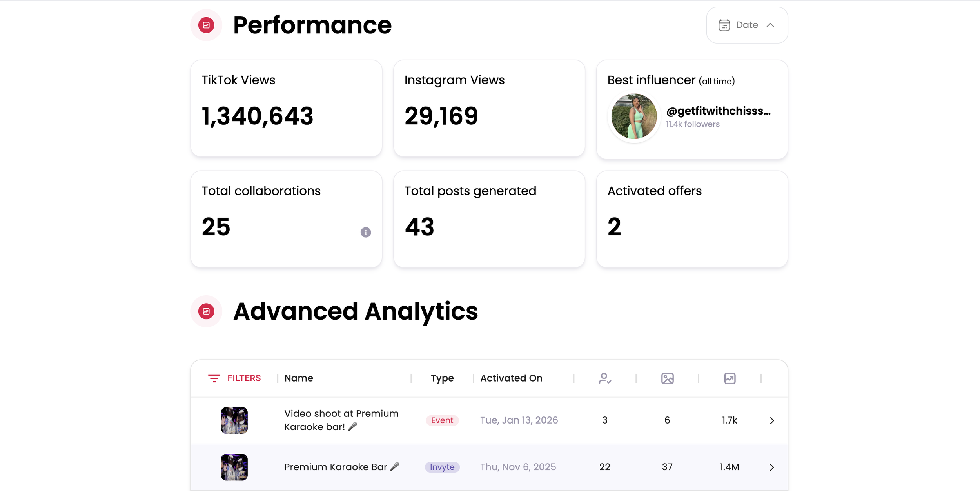This screenshot has height=491, width=980.
Task: Click the posts image column icon
Action: point(667,378)
